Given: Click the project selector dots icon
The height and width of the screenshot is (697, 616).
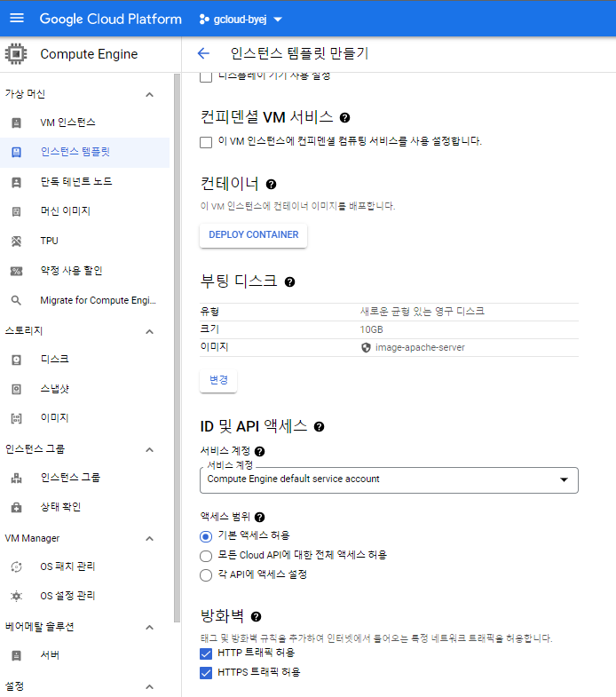Looking at the screenshot, I should coord(204,20).
